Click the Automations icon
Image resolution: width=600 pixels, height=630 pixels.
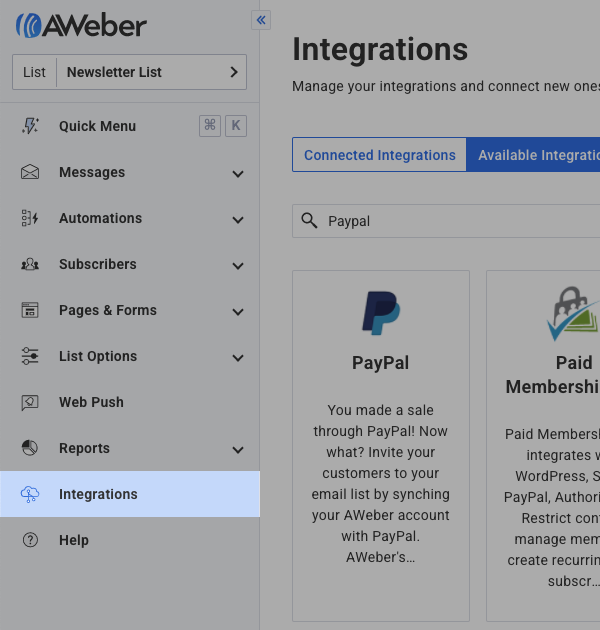(30, 218)
